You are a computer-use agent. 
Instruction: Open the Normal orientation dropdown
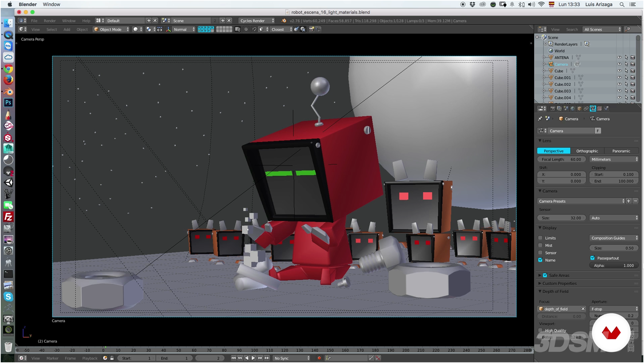coord(184,29)
